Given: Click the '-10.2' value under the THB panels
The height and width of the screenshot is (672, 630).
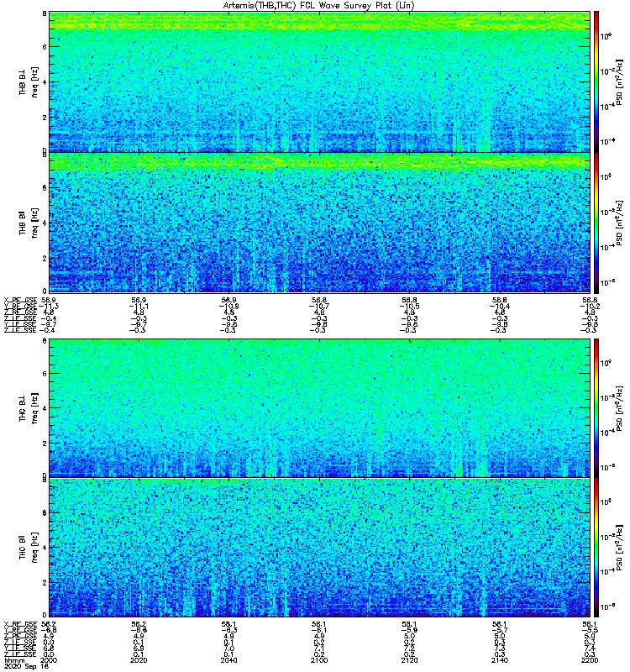Looking at the screenshot, I should click(590, 307).
